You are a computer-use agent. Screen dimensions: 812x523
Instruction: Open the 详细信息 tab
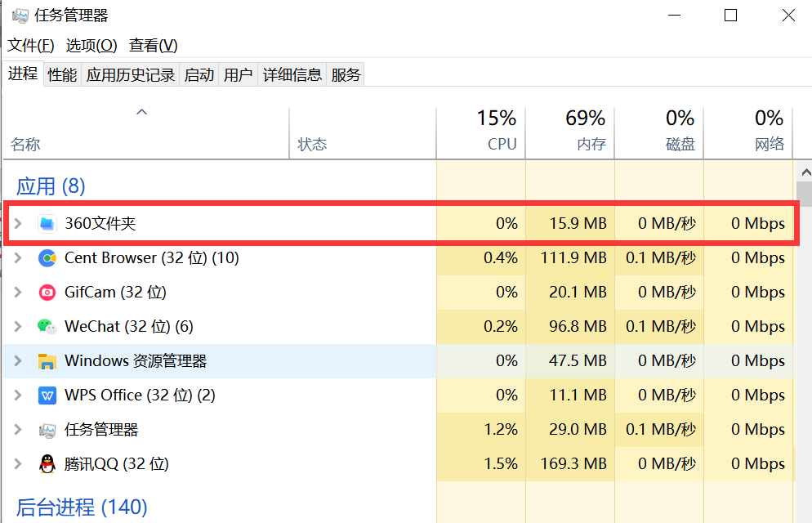pyautogui.click(x=292, y=75)
